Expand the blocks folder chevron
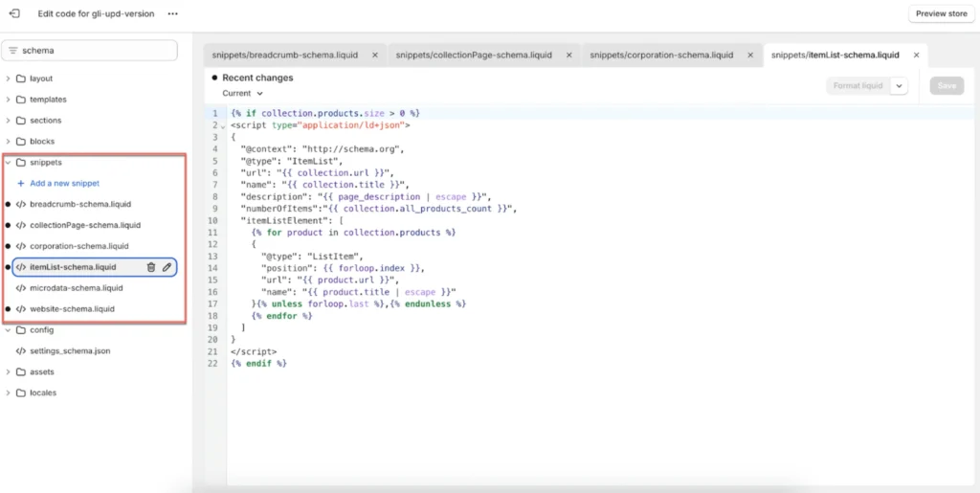 pos(8,142)
